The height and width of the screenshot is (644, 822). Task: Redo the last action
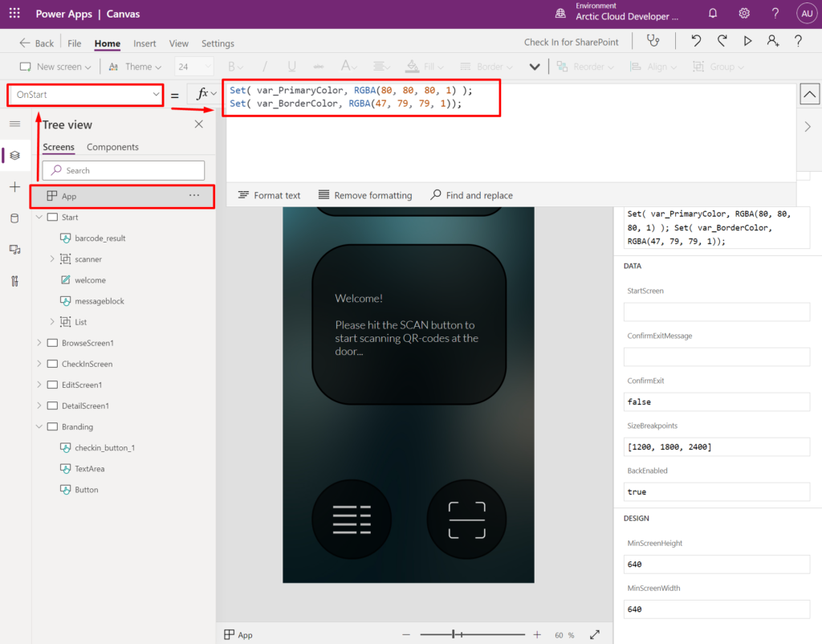(x=722, y=41)
